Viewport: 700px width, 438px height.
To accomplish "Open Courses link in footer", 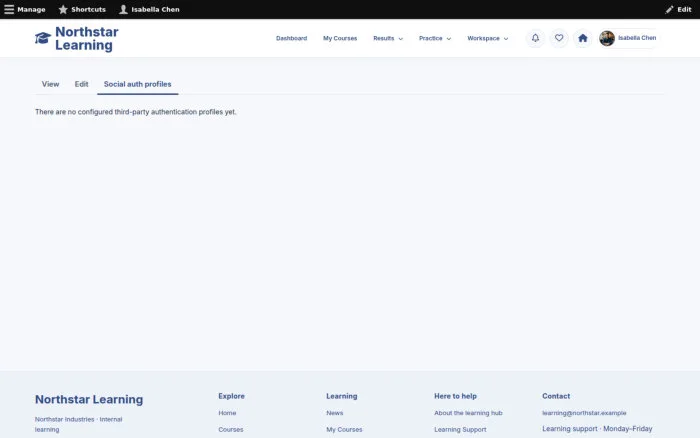I will (x=231, y=430).
